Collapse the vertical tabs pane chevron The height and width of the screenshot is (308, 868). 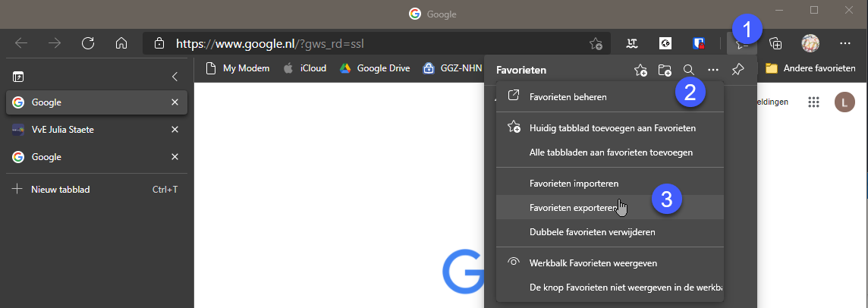point(175,77)
